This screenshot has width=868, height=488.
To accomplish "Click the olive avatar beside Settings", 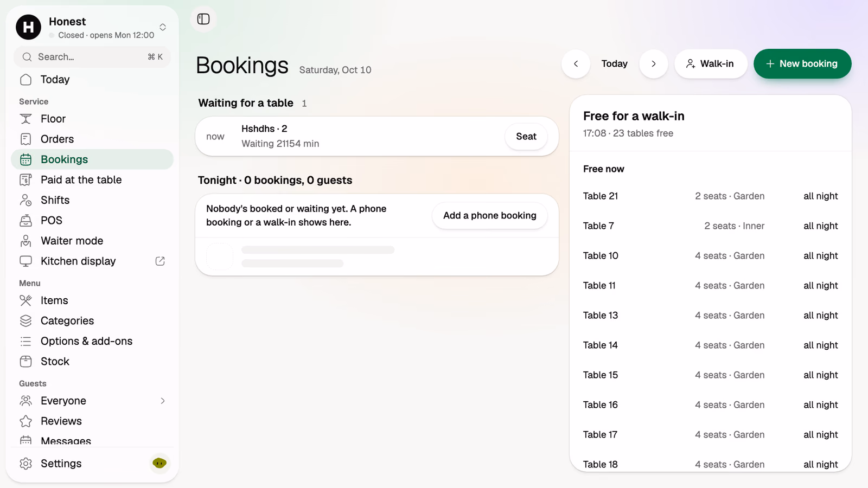I will [159, 463].
